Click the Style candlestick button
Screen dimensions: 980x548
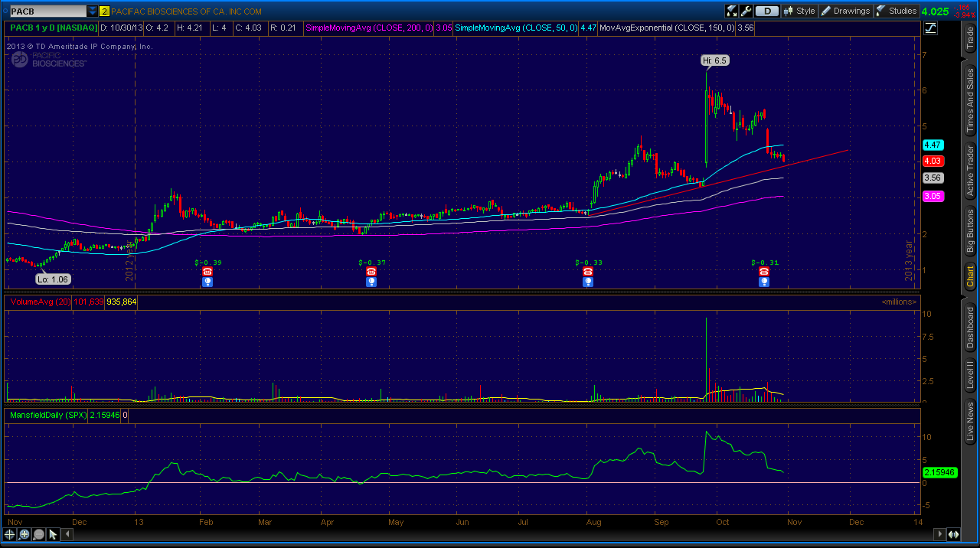(799, 11)
